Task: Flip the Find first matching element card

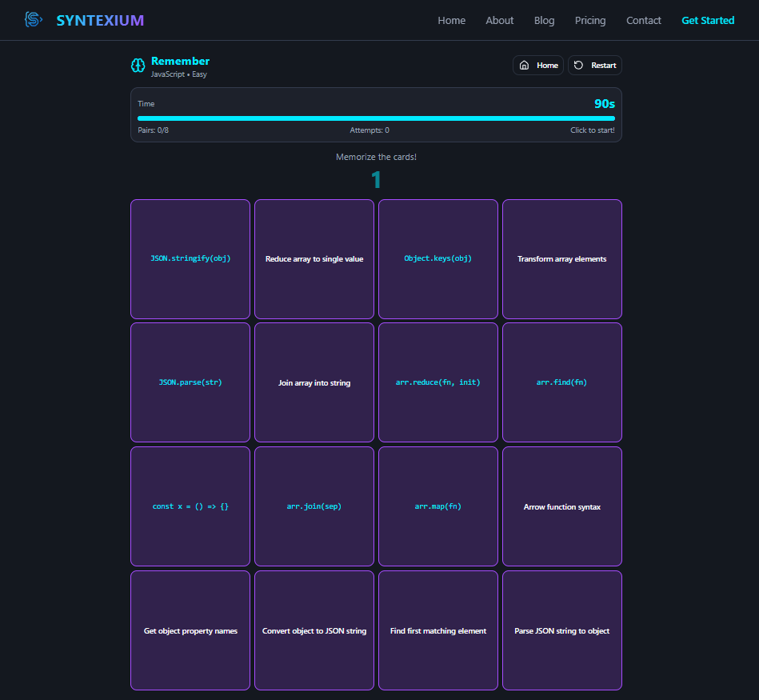Action: [438, 630]
